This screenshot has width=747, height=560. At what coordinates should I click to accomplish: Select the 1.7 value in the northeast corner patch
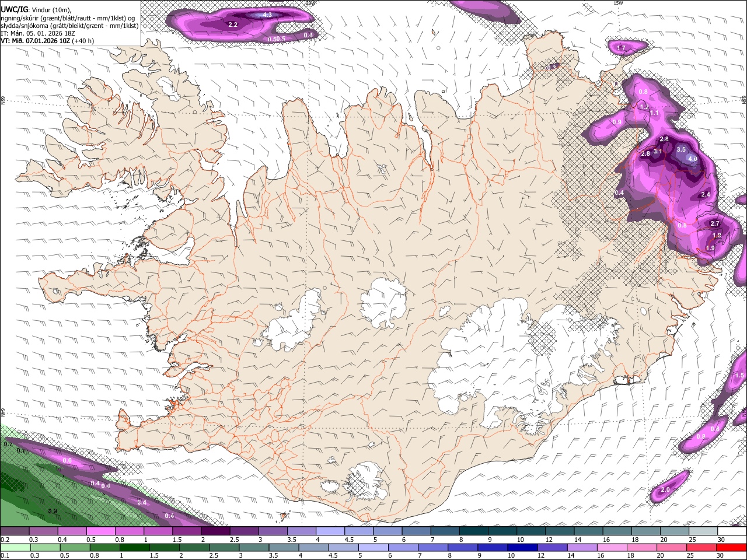click(x=621, y=48)
